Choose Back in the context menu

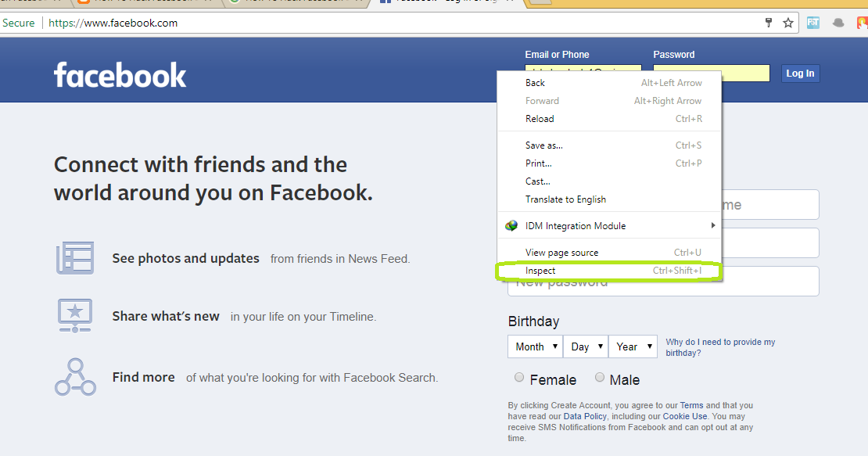tap(609, 83)
